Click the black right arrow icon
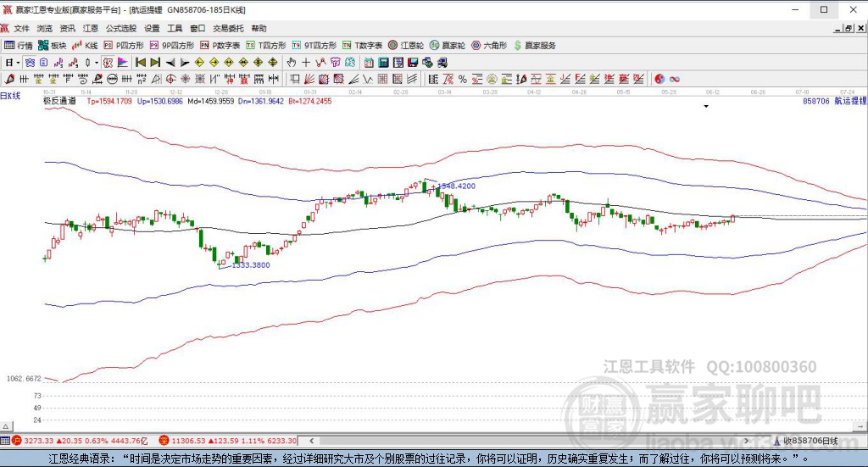This screenshot has width=868, height=467. coord(185,63)
